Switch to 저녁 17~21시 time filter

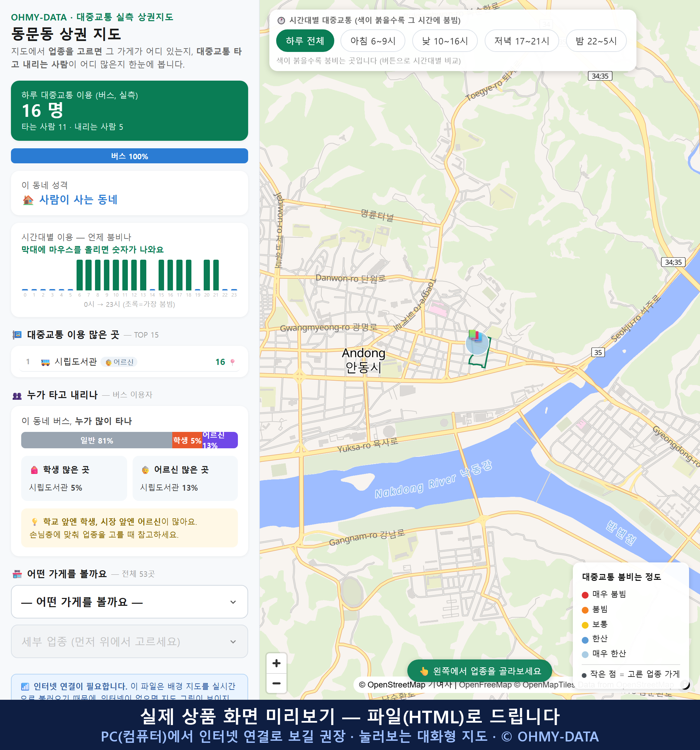pyautogui.click(x=521, y=41)
